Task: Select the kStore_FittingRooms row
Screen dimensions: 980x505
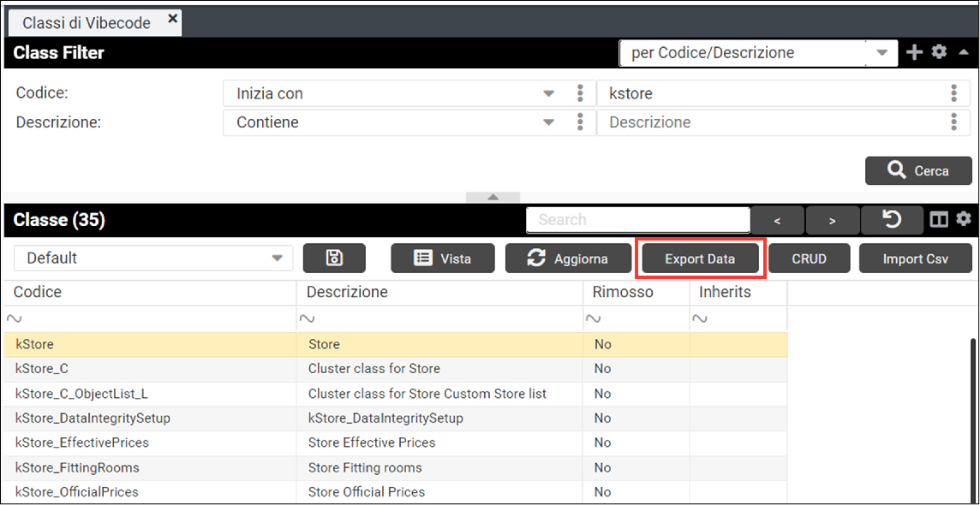Action: tap(77, 467)
